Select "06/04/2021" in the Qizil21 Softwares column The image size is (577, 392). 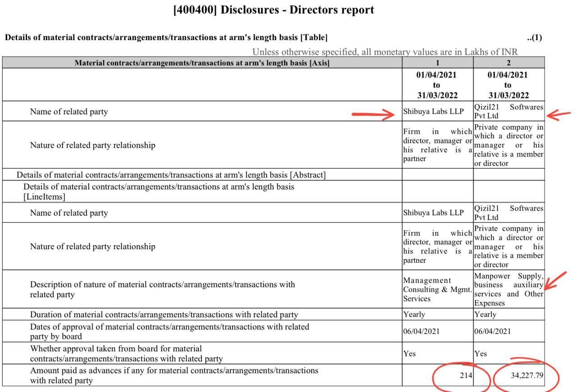(493, 332)
